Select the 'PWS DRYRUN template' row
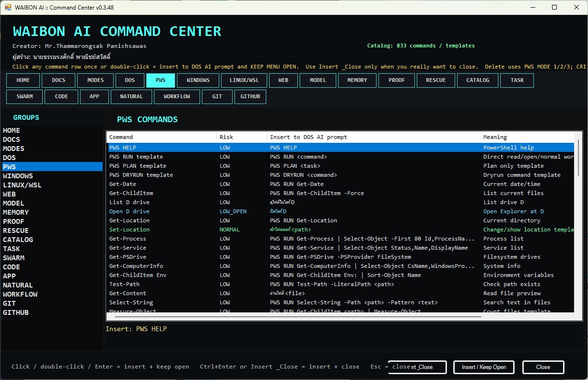This screenshot has height=380, width=588. (341, 175)
